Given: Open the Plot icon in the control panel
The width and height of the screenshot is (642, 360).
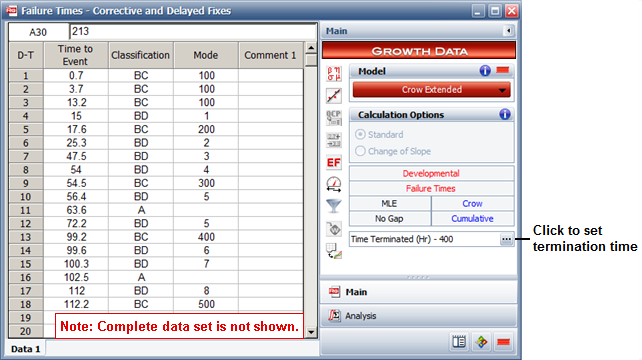Looking at the screenshot, I should (x=334, y=96).
